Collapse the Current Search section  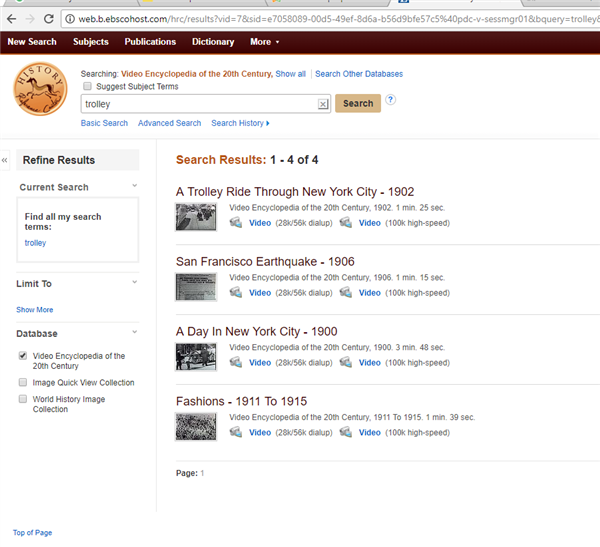135,186
